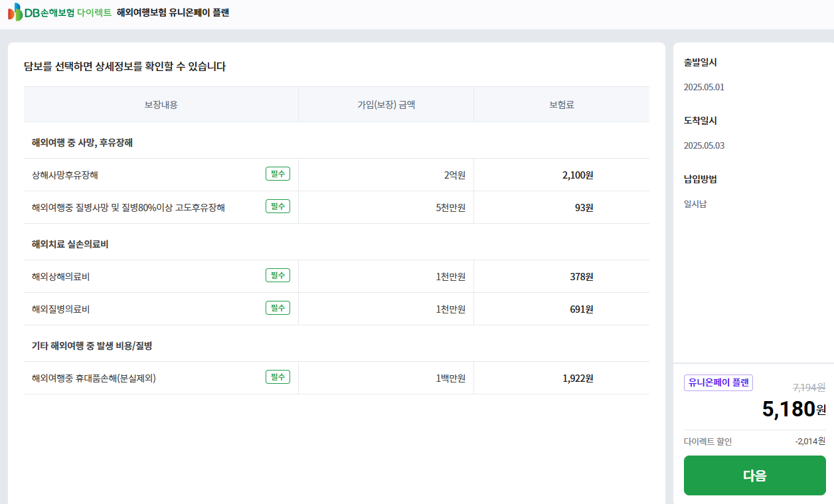
Task: Click 필수 badge beside 휴대품손해
Action: click(x=278, y=377)
